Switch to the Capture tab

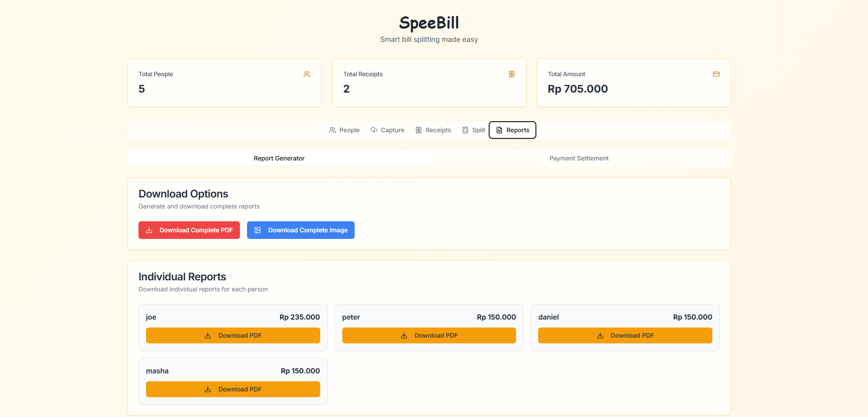click(388, 130)
